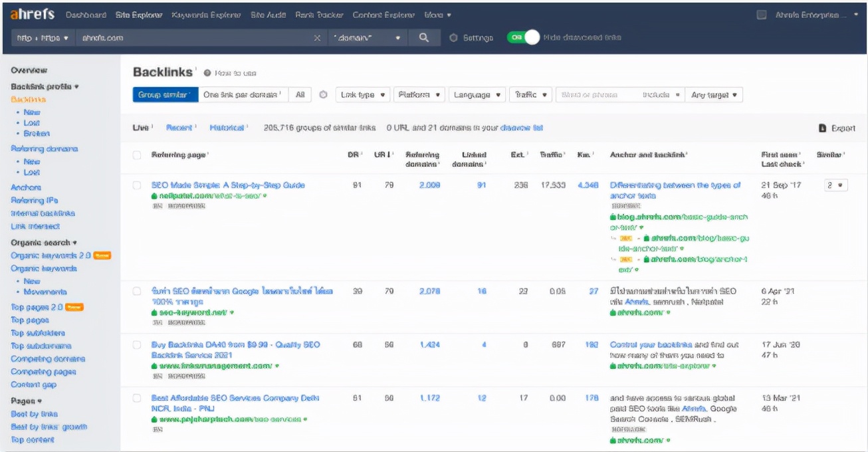Toggle the Hide disavowed links switch
This screenshot has width=868, height=452.
point(524,38)
